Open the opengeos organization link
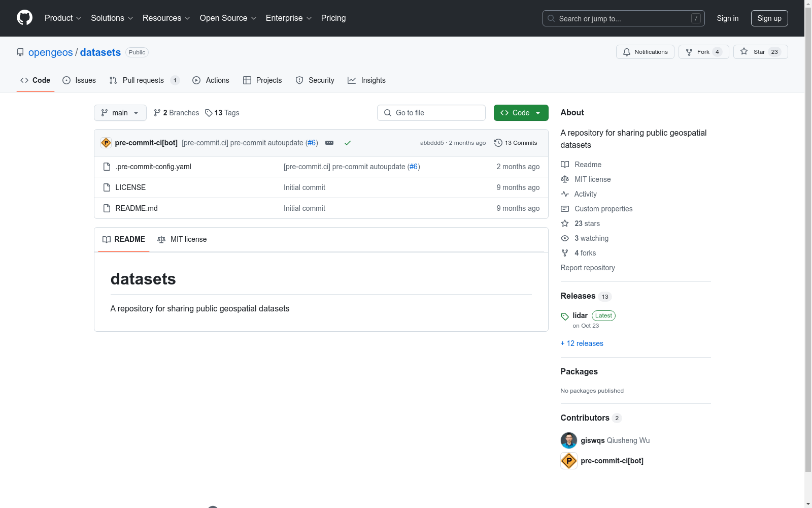812x508 pixels. pos(51,52)
